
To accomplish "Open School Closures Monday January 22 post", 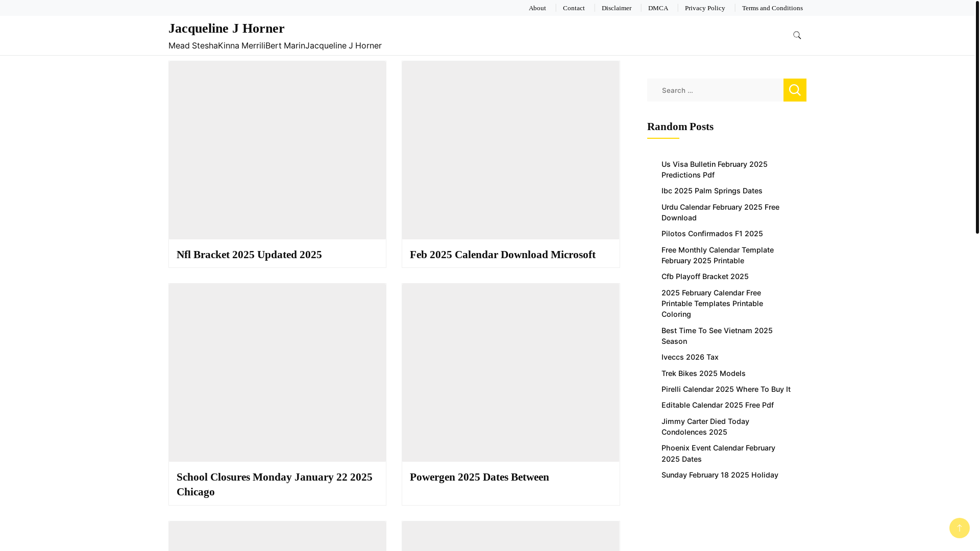I will click(x=275, y=484).
